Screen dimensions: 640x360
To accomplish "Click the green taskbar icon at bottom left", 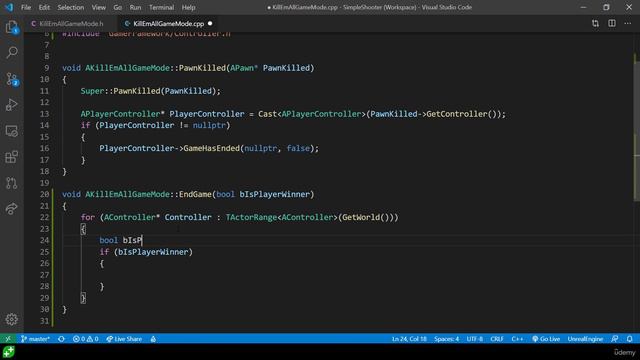I will [x=8, y=352].
